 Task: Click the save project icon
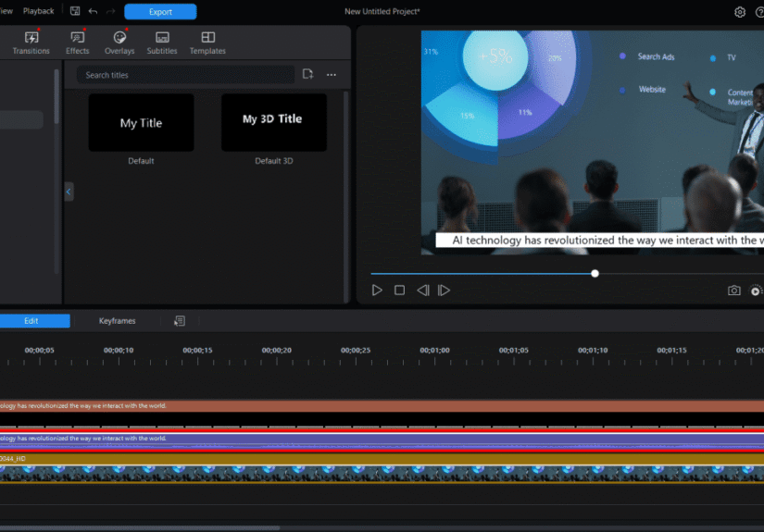click(74, 11)
